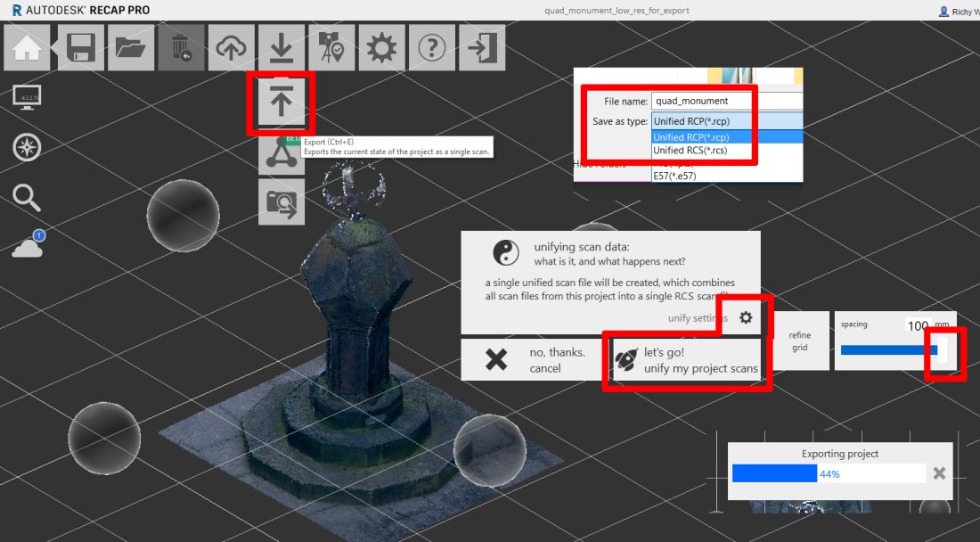The height and width of the screenshot is (542, 980).
Task: Expand the Save as type combo box
Action: tap(726, 121)
